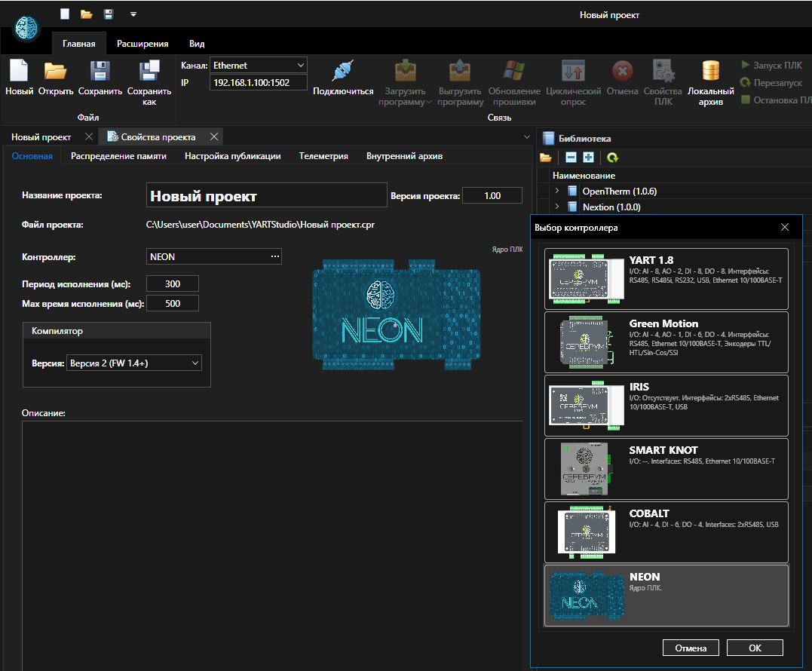The width and height of the screenshot is (812, 671).
Task: Click Перезапуск in the ribbon
Action: pyautogui.click(x=771, y=82)
